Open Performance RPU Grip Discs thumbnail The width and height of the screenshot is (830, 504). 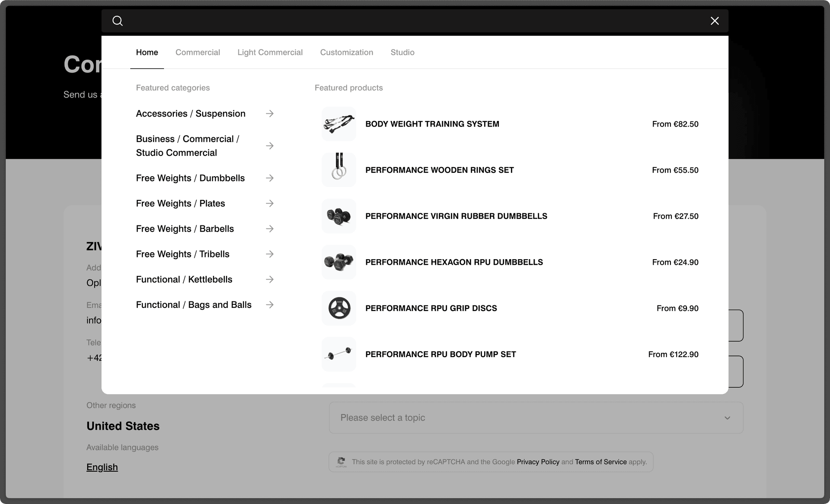tap(338, 308)
